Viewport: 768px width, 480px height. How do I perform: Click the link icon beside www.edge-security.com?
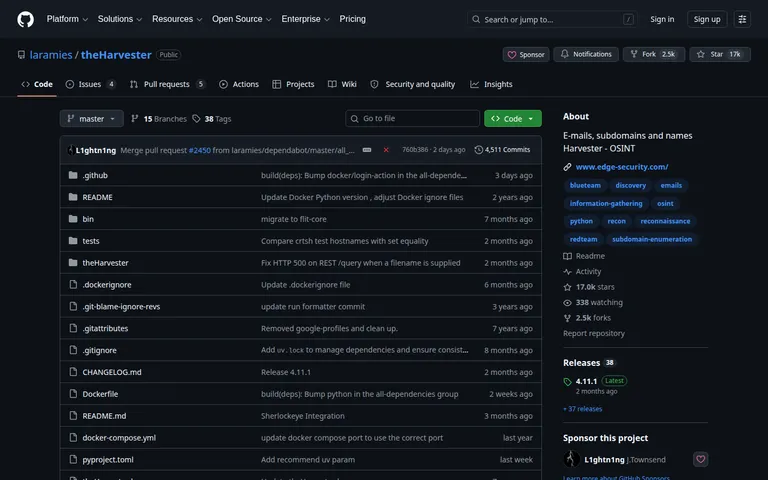[x=567, y=167]
